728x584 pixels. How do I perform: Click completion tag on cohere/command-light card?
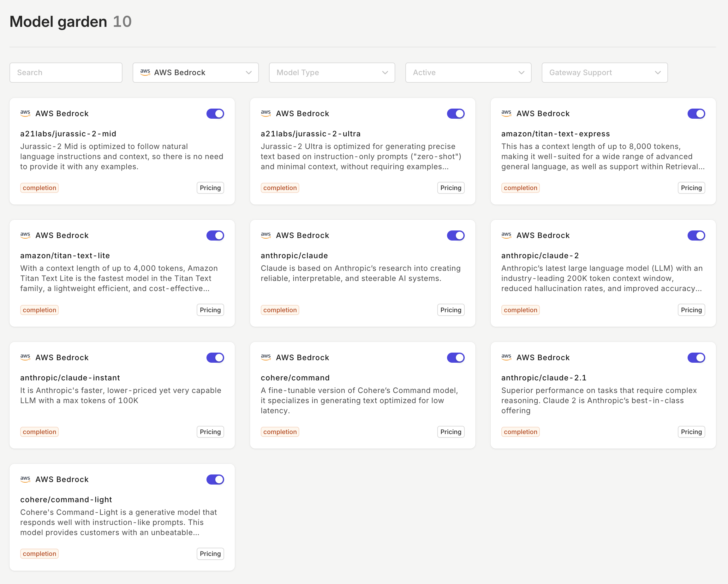coord(39,554)
